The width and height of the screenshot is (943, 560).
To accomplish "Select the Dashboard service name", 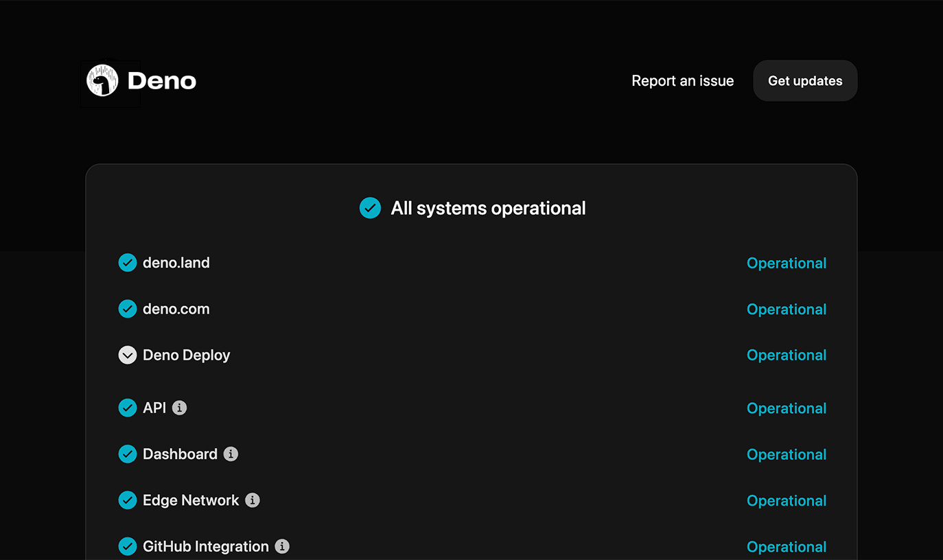I will coord(181,454).
